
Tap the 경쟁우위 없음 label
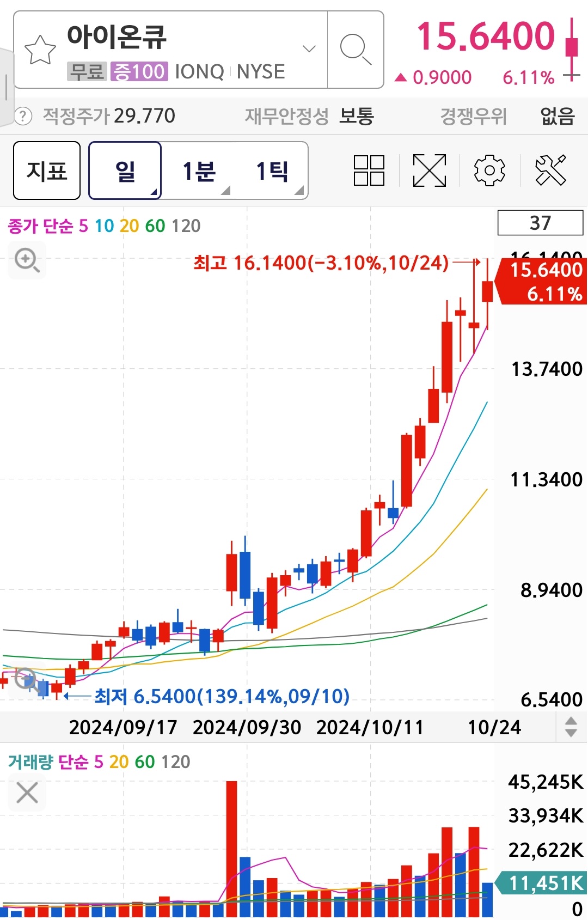coord(507,116)
